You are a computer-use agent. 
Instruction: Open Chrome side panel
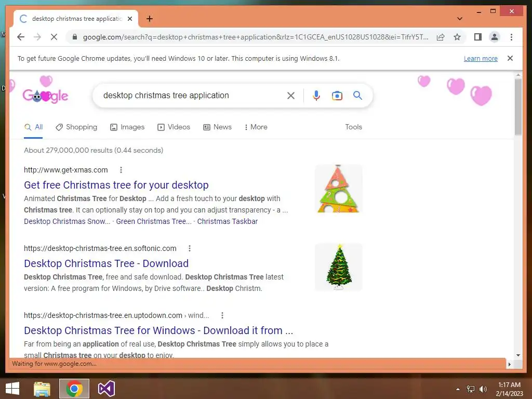click(478, 37)
